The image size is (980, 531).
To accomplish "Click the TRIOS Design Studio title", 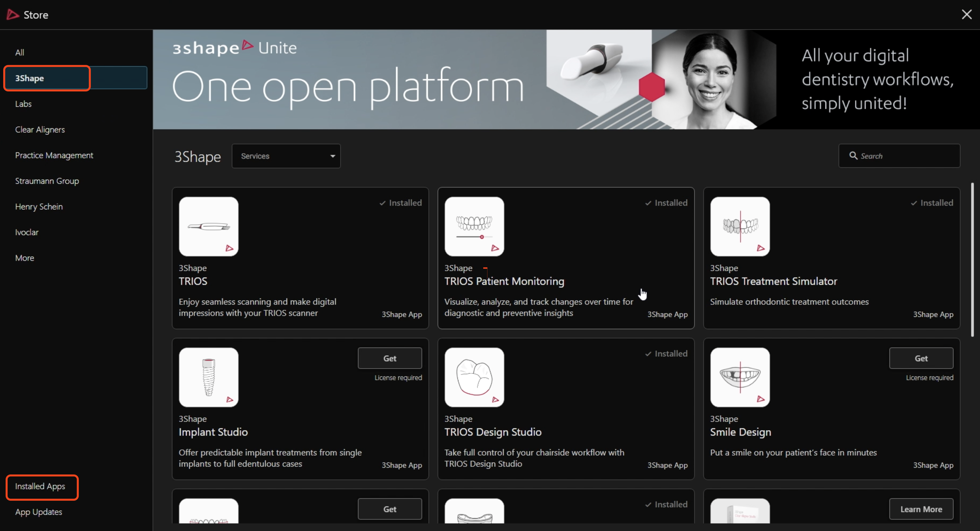I will 493,432.
